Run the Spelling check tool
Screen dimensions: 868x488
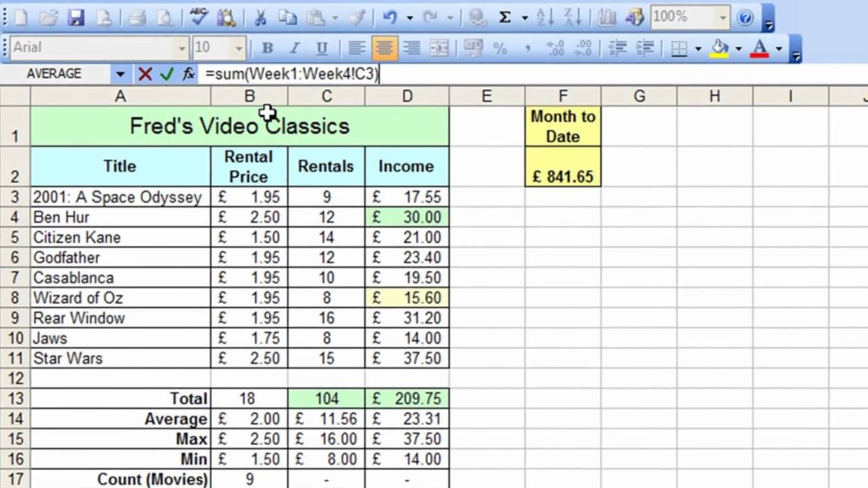pos(199,17)
